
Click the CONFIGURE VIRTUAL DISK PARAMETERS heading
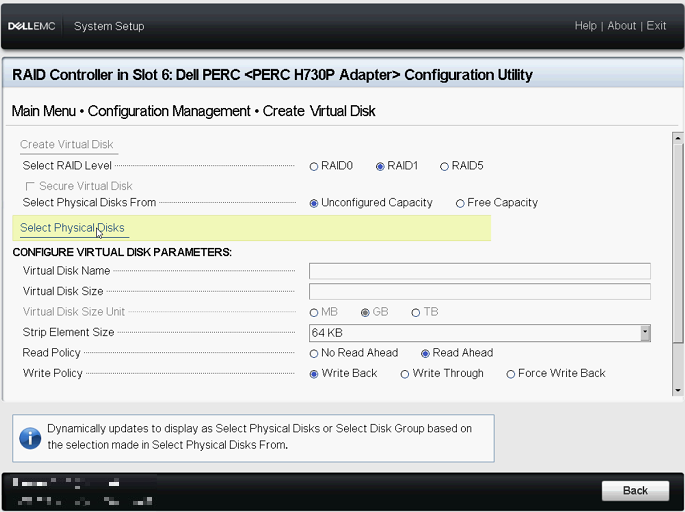122,253
